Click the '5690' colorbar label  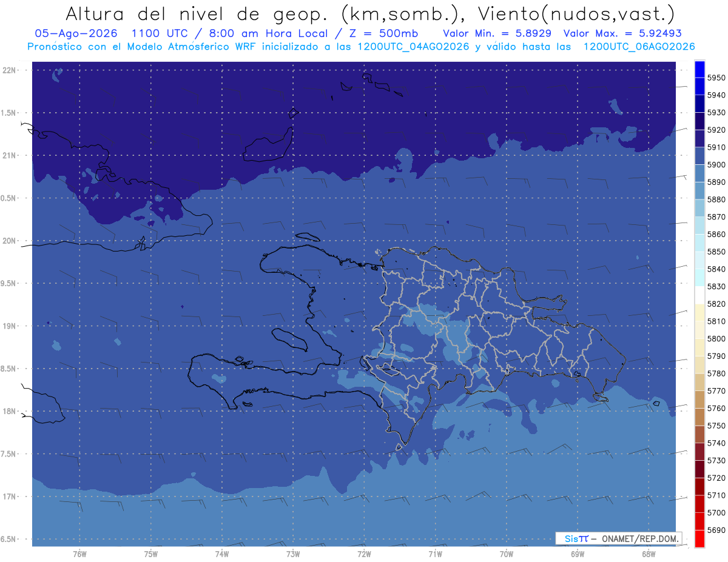point(716,530)
